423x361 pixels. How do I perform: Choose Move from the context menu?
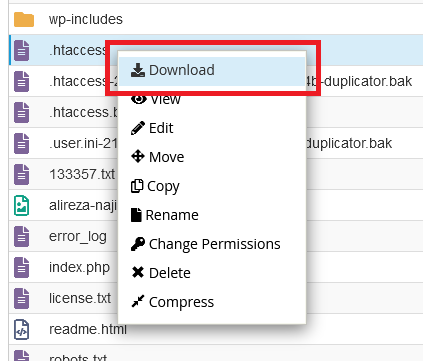coord(212,157)
